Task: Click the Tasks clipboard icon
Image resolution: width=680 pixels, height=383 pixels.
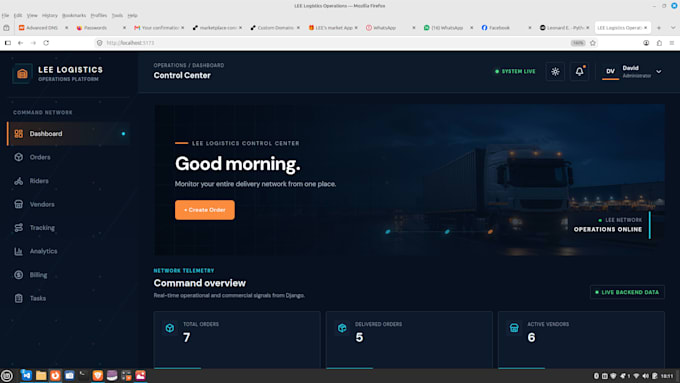Action: pyautogui.click(x=19, y=298)
